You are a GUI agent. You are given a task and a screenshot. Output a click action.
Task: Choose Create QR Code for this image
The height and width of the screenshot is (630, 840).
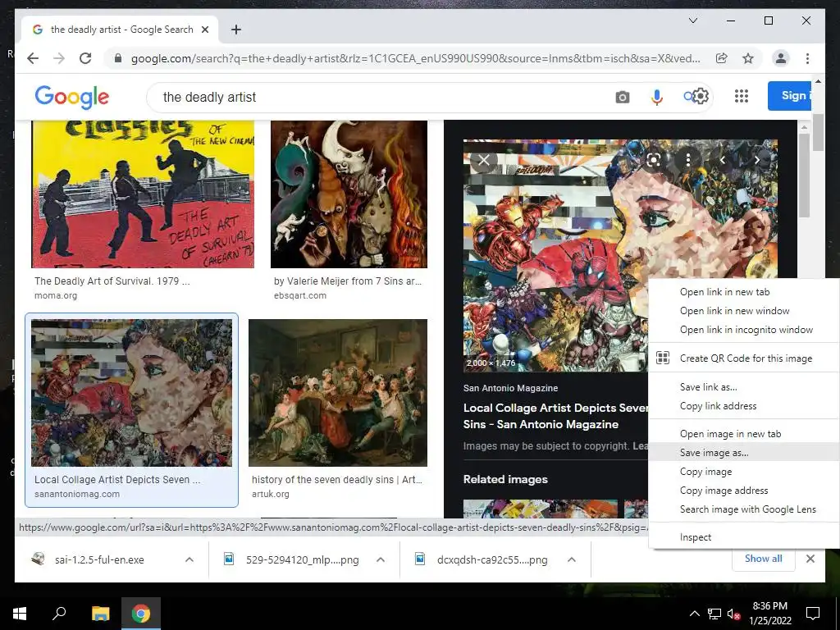click(743, 358)
